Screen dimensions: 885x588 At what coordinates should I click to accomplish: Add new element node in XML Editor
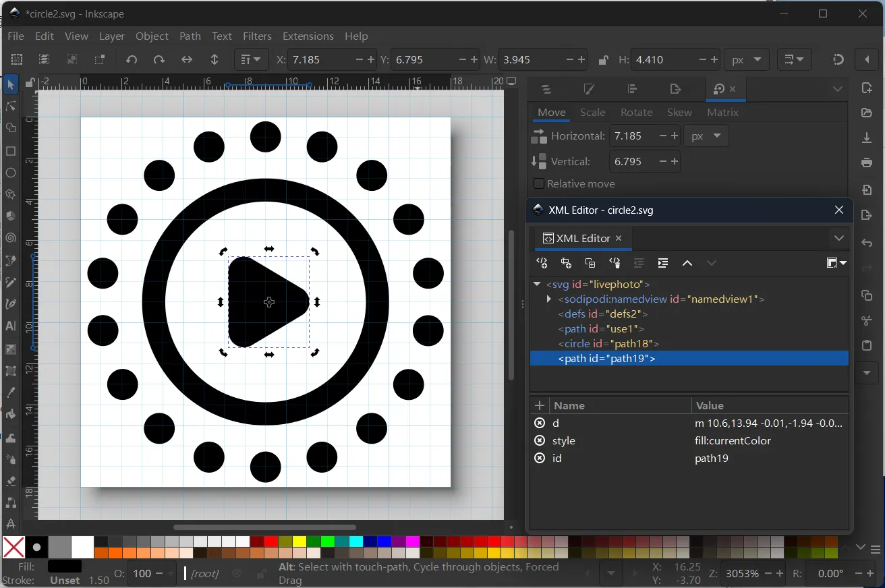tap(542, 263)
